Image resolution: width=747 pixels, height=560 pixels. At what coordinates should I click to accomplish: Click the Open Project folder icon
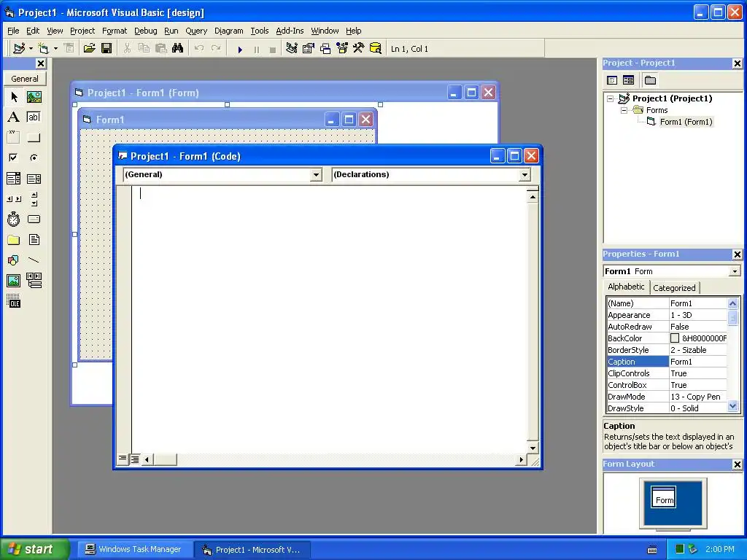pos(89,48)
